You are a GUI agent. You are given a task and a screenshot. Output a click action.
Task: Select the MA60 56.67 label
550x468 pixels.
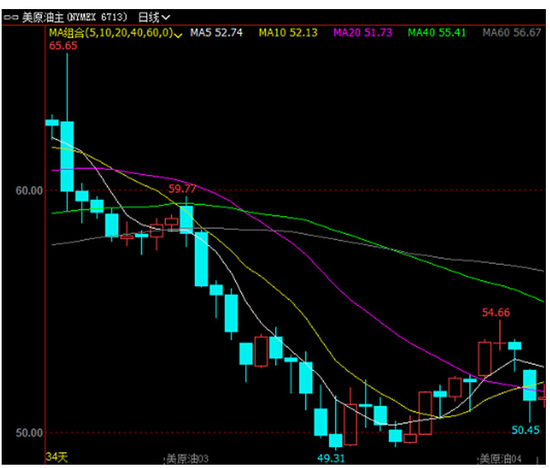click(x=511, y=33)
